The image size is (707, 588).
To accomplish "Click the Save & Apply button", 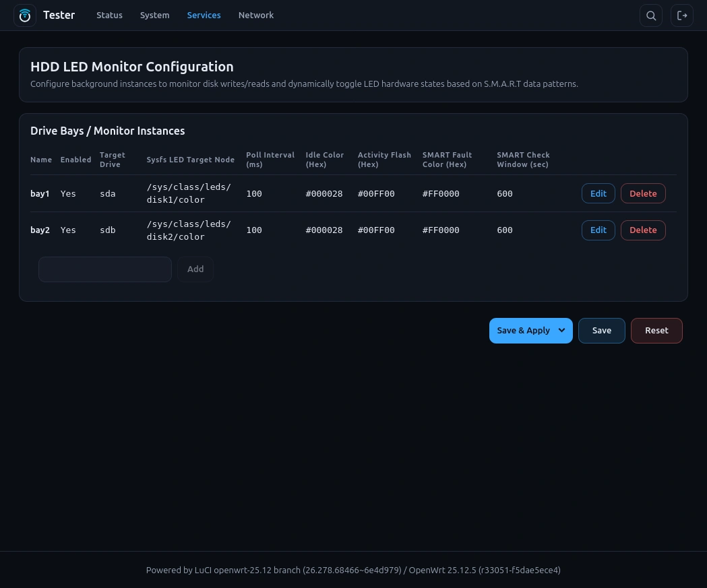I will click(x=523, y=330).
